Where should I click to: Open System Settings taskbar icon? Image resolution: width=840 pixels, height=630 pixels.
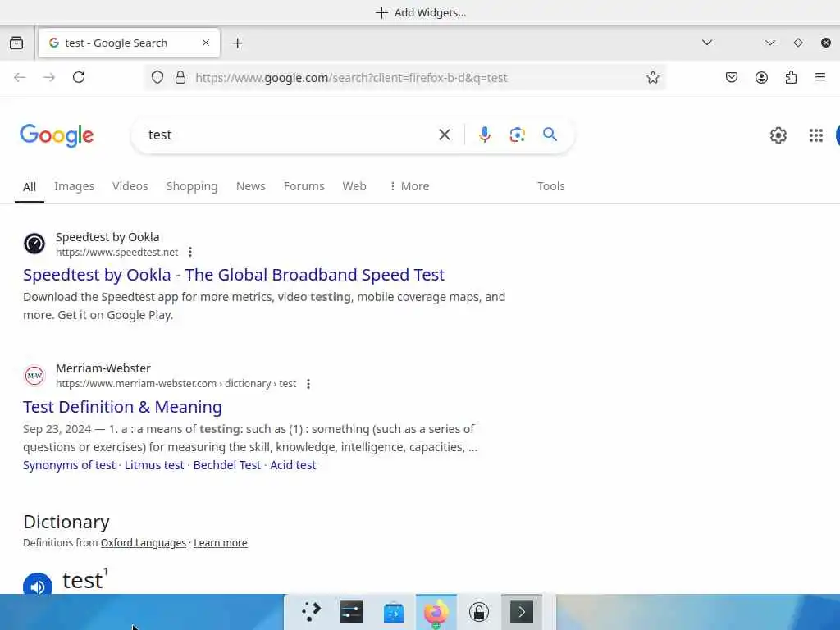[x=351, y=612]
